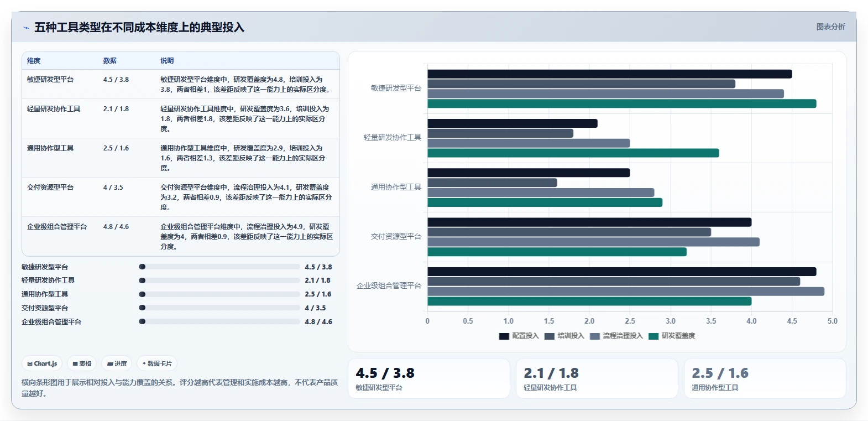Click the Chart.js tag chip
Image resolution: width=868 pixels, height=421 pixels.
(x=42, y=363)
